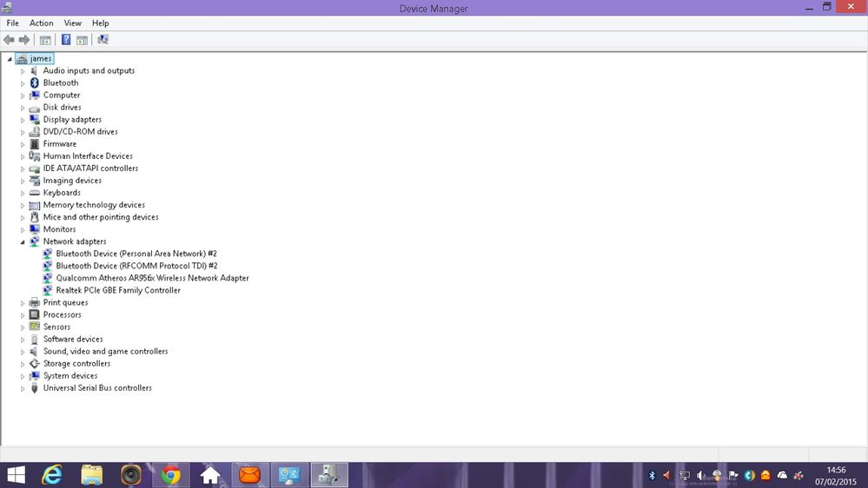The height and width of the screenshot is (488, 868).
Task: Select the james computer name
Action: pyautogui.click(x=41, y=59)
